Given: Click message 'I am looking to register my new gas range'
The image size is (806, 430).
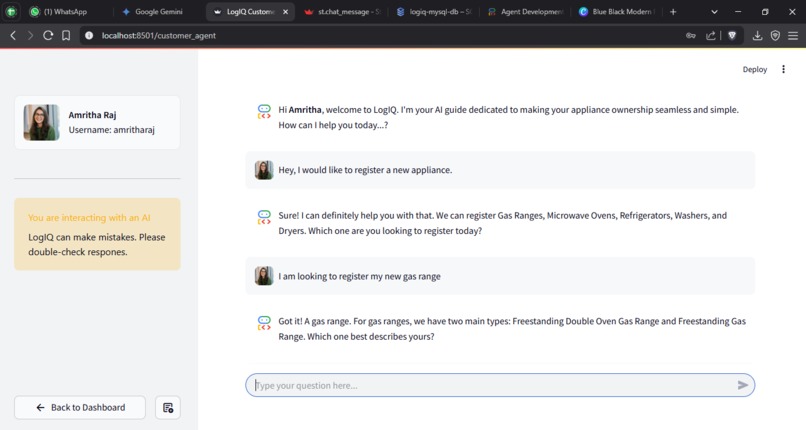Looking at the screenshot, I should click(x=359, y=276).
